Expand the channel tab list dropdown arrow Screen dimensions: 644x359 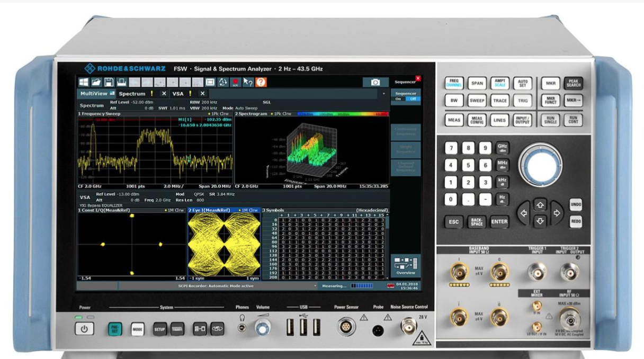point(383,94)
